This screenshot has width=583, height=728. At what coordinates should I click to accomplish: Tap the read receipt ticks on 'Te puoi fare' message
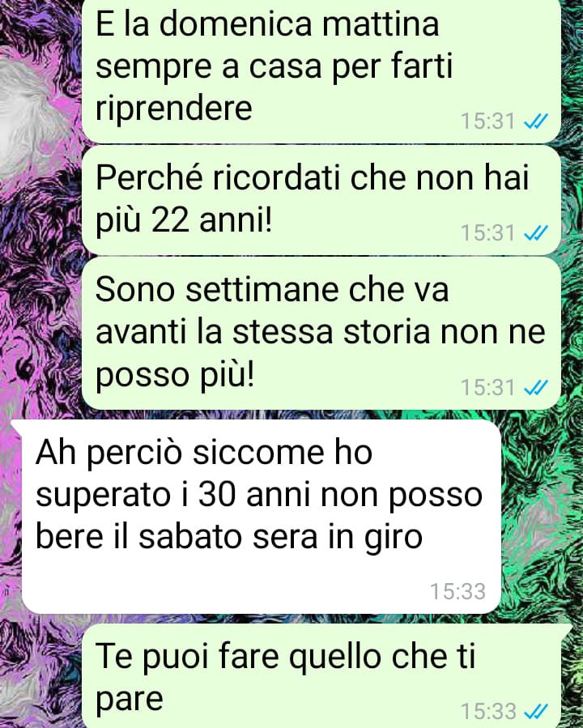point(536,711)
